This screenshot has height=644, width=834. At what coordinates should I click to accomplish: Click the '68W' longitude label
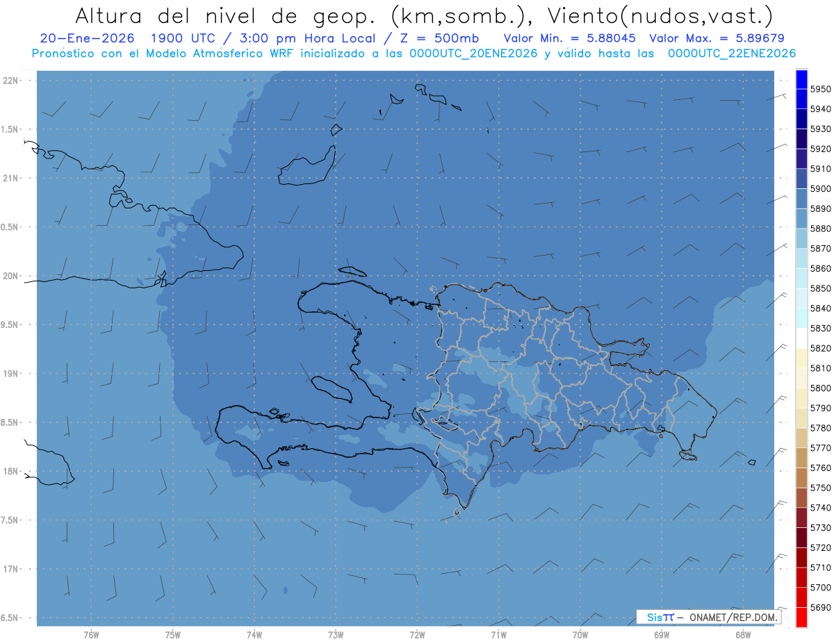point(743,634)
